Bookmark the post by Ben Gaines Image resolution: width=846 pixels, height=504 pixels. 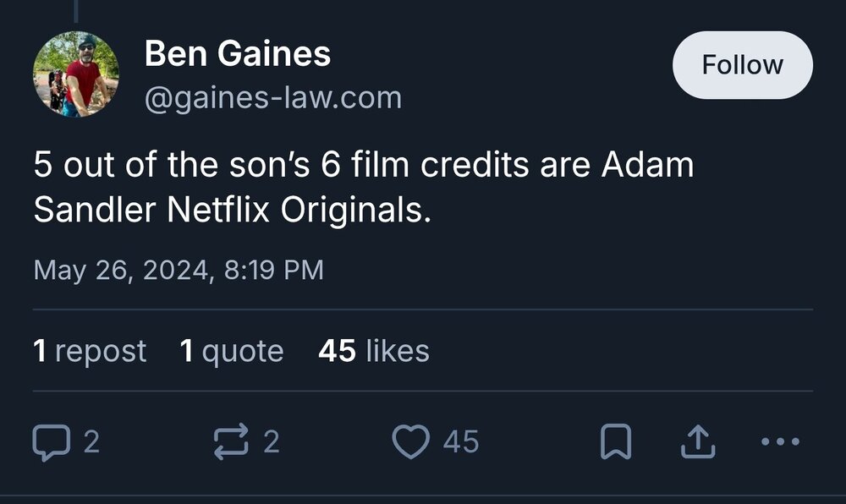pyautogui.click(x=614, y=441)
